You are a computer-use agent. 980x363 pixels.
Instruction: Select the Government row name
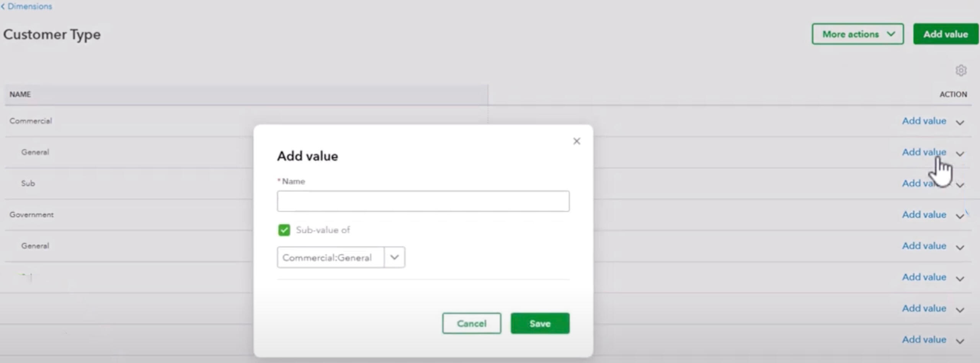click(31, 215)
